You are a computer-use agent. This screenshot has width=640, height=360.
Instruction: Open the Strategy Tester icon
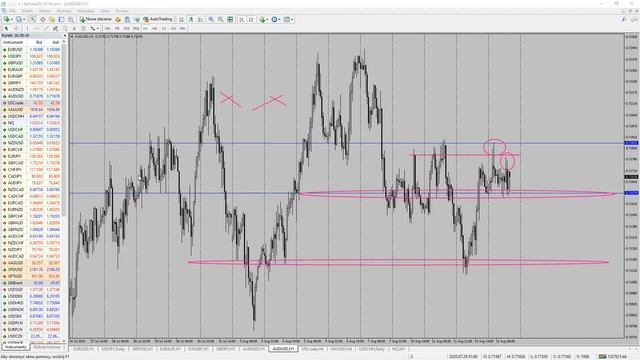point(71,19)
